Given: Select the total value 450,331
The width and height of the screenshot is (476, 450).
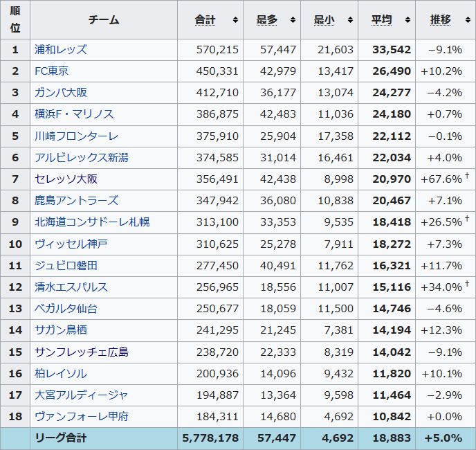Looking at the screenshot, I should click(x=217, y=71).
